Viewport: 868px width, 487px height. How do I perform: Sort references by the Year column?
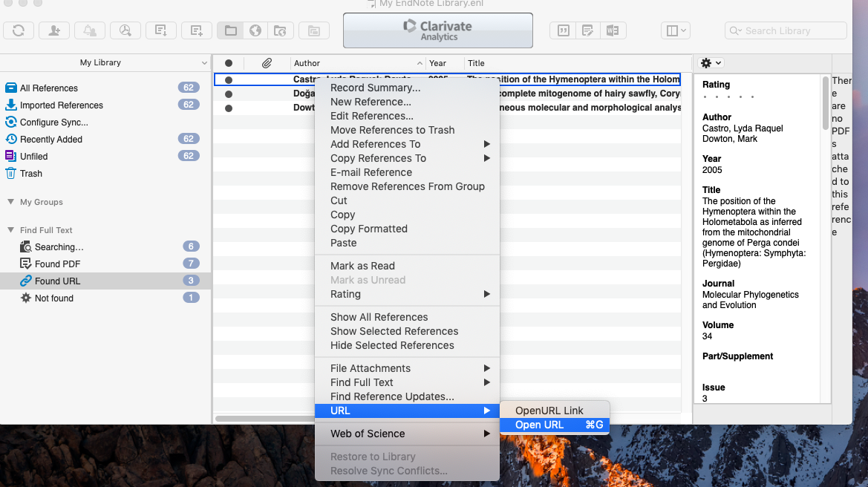(443, 63)
